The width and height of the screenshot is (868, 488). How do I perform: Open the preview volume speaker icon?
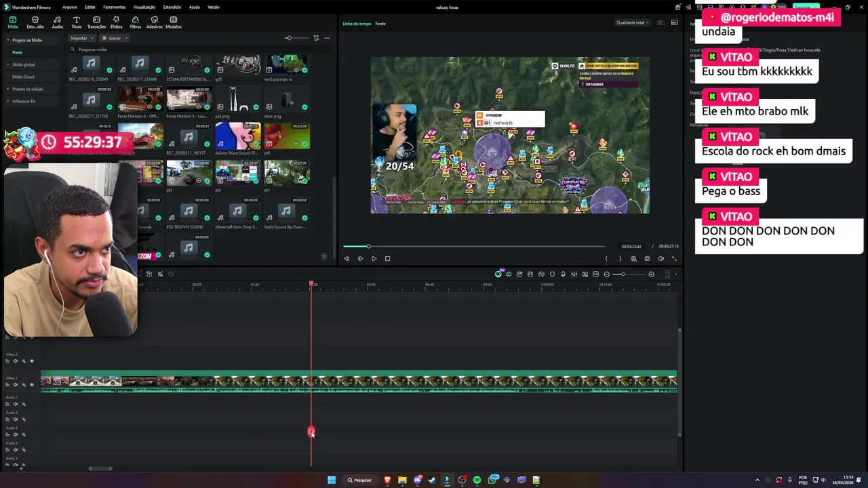(660, 258)
